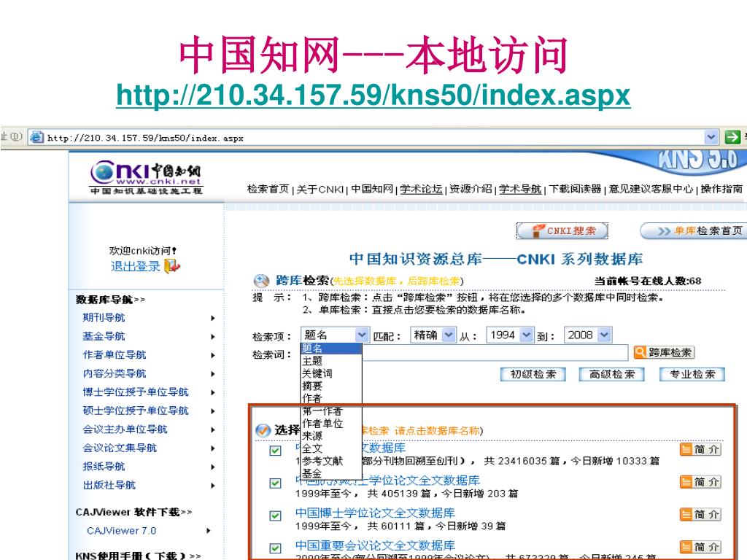The image size is (747, 560).
Task: Click 退出登录 link
Action: coord(135,266)
